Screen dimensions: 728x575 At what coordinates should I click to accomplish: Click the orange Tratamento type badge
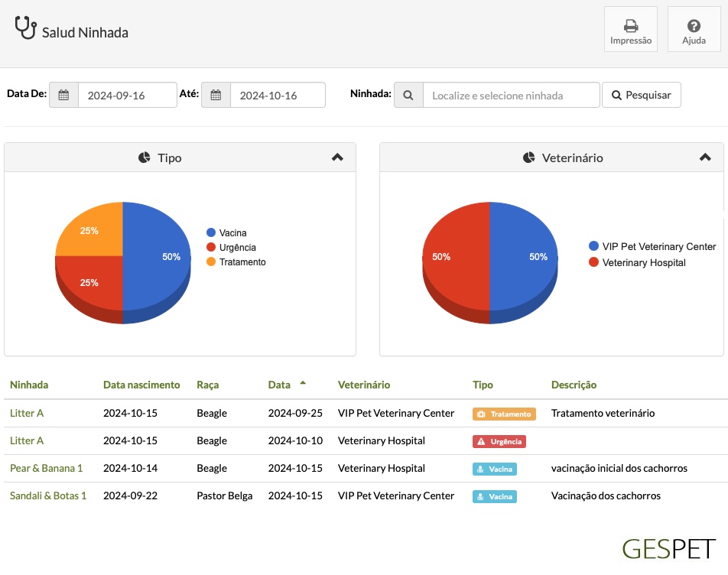coord(504,414)
